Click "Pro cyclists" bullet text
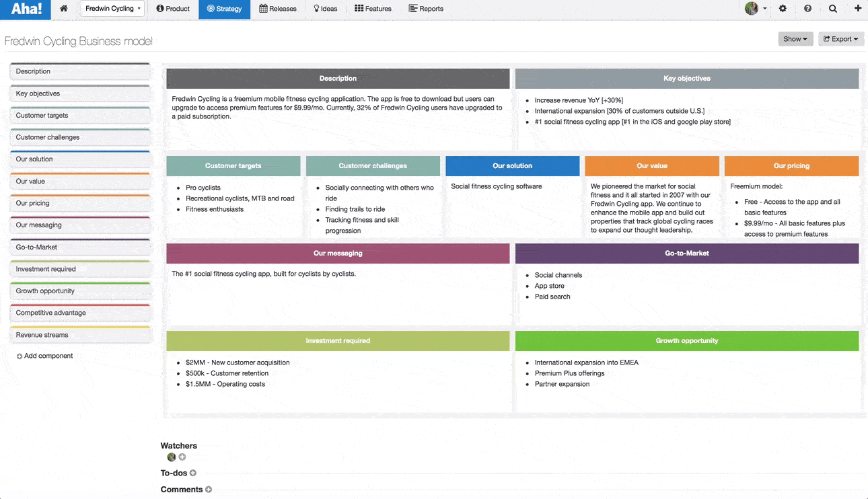This screenshot has height=499, width=868. pos(203,188)
